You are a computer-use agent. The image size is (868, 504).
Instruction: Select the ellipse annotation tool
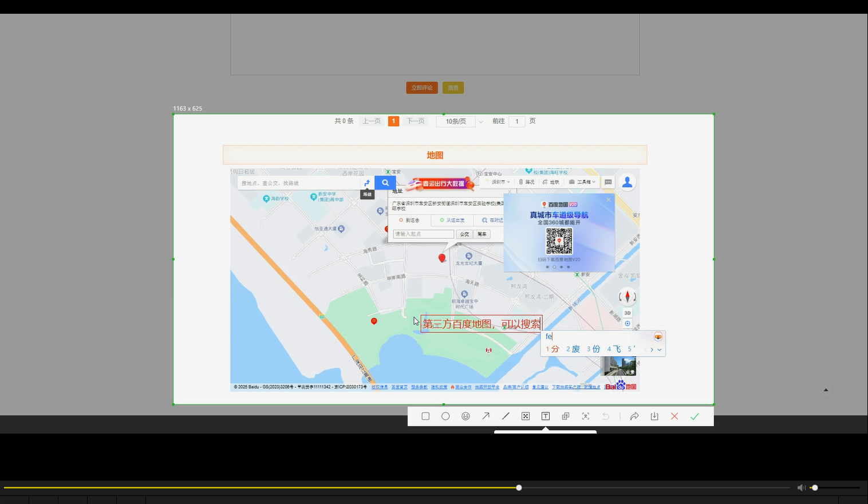[445, 416]
